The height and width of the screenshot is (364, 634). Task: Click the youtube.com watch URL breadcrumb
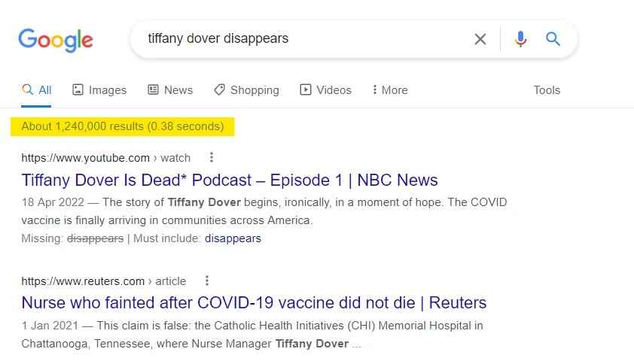[106, 158]
